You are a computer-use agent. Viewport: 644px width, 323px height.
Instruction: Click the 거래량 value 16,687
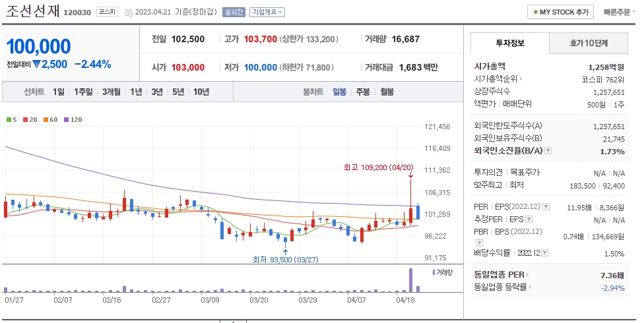[406, 39]
